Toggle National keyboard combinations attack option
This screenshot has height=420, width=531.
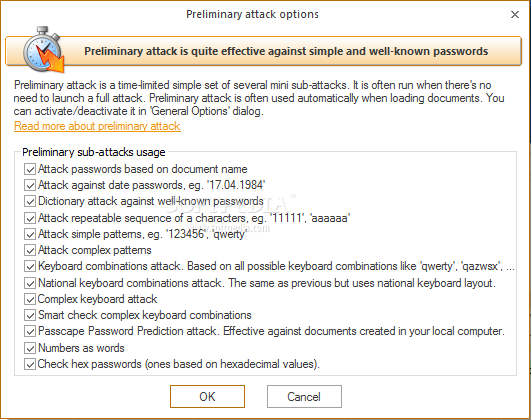pyautogui.click(x=30, y=283)
